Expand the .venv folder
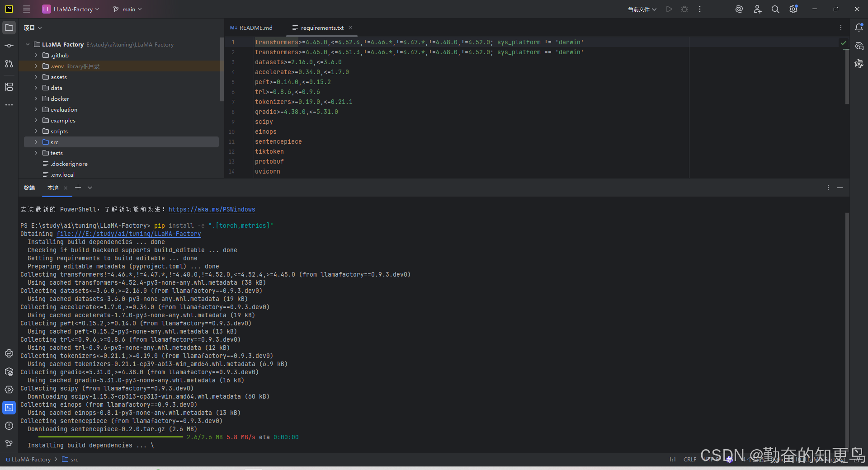The height and width of the screenshot is (470, 868). 36,66
